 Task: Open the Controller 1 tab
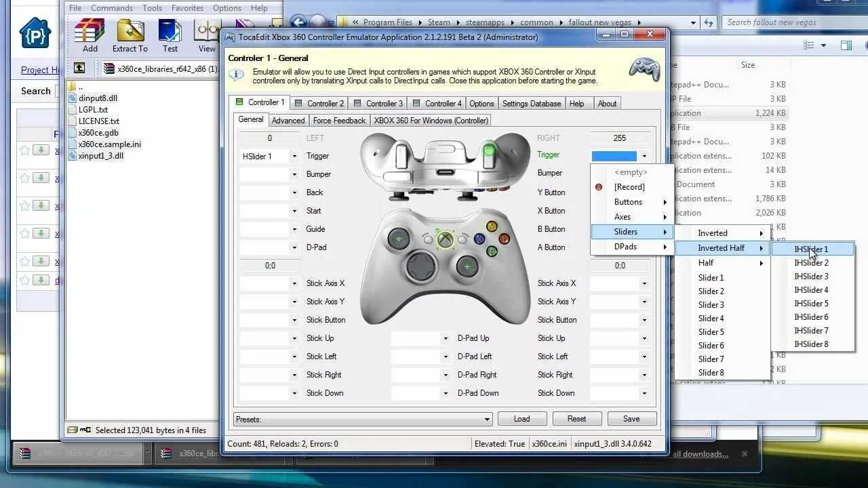point(260,102)
